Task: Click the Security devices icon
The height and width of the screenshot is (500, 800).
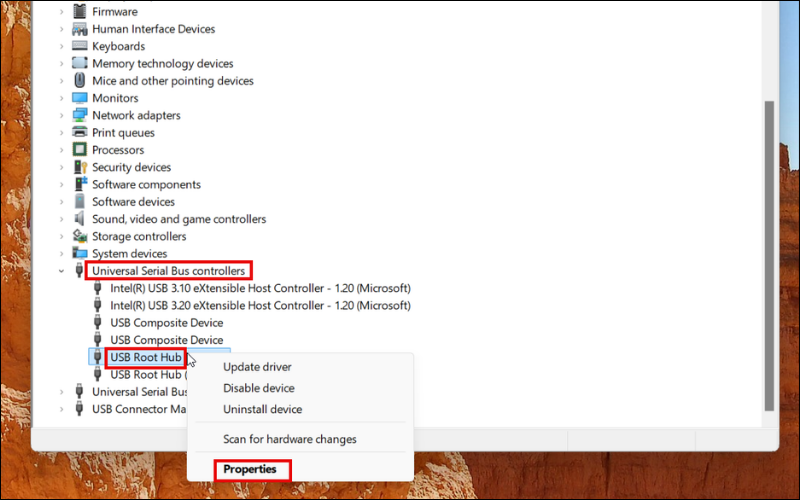Action: [80, 167]
